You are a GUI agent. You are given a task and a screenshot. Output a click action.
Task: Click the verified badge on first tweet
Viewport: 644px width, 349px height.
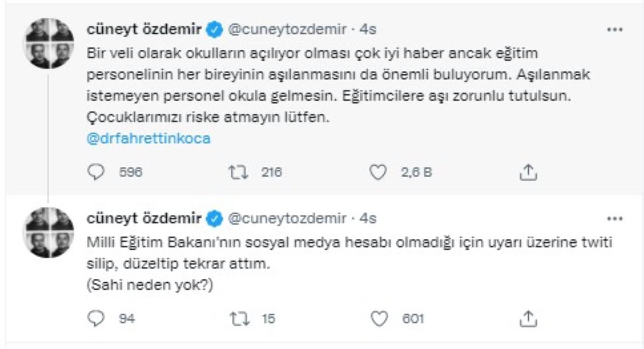[x=214, y=30]
